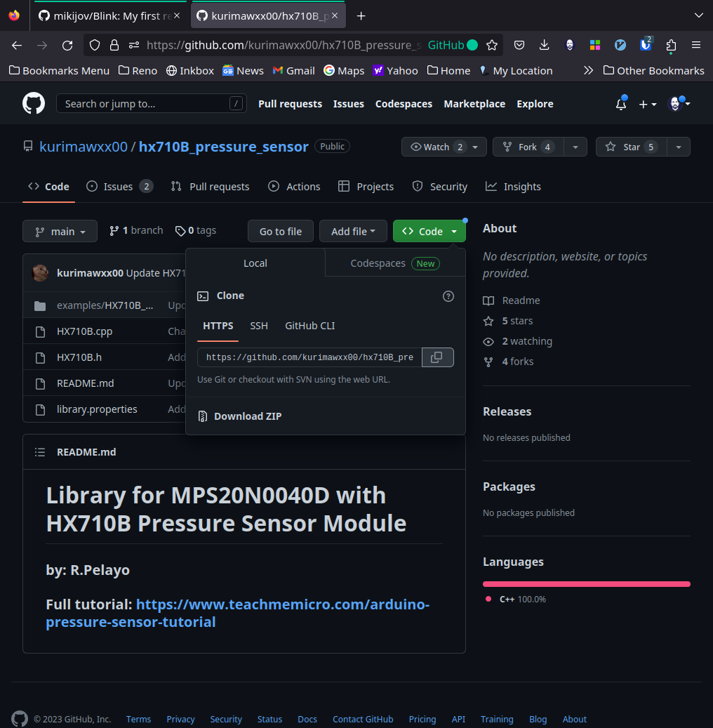This screenshot has width=713, height=728.
Task: Switch to the Issues tab
Action: pos(119,187)
